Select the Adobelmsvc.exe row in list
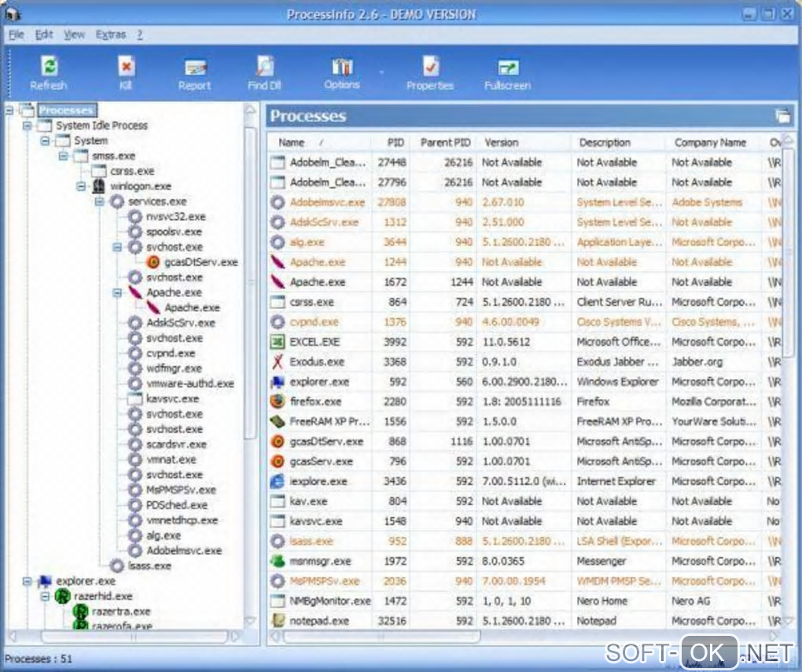 [x=524, y=202]
